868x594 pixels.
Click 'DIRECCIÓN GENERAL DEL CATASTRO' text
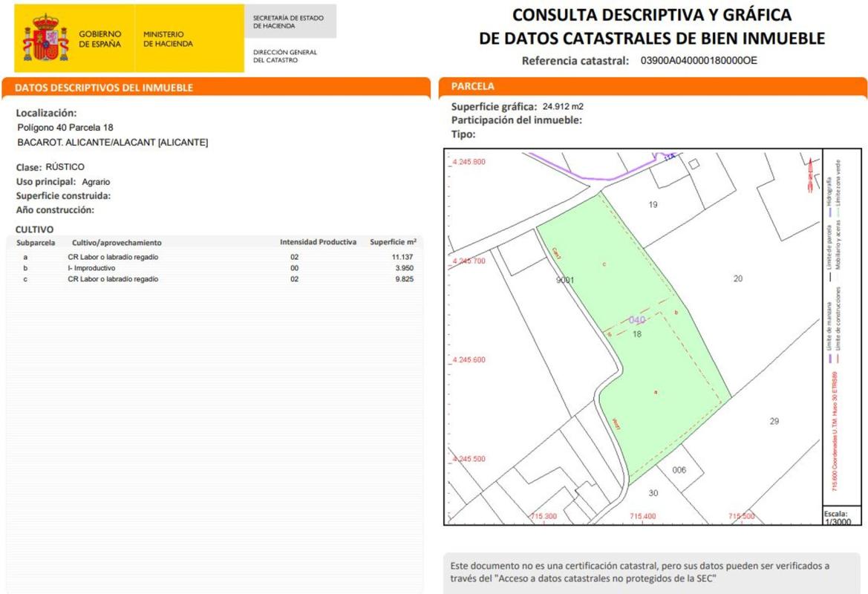[285, 56]
